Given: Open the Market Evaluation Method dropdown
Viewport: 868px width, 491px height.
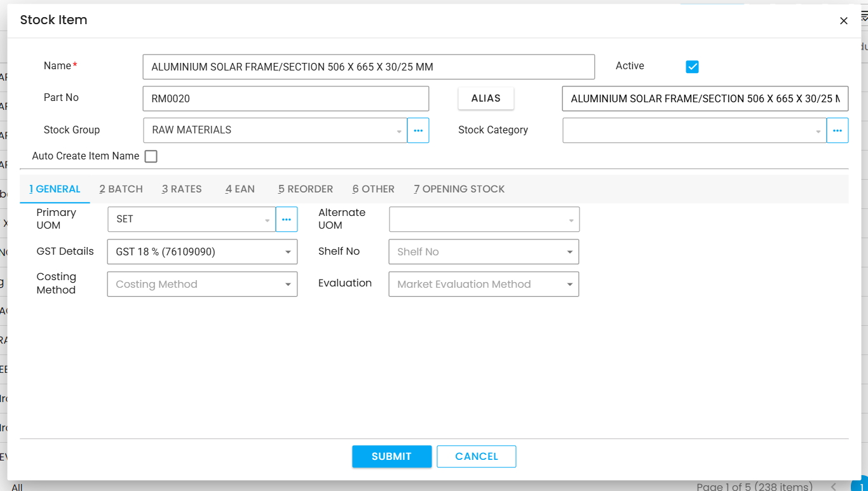Looking at the screenshot, I should pyautogui.click(x=484, y=284).
